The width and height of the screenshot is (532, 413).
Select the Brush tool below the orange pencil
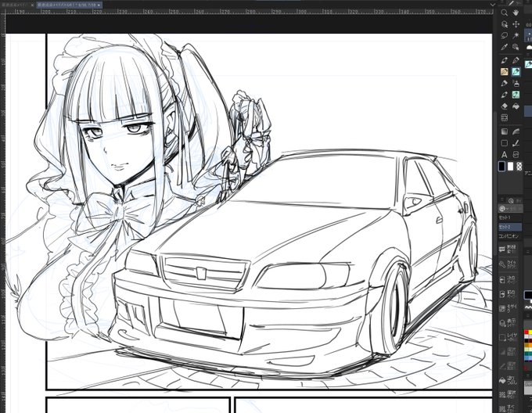click(504, 83)
